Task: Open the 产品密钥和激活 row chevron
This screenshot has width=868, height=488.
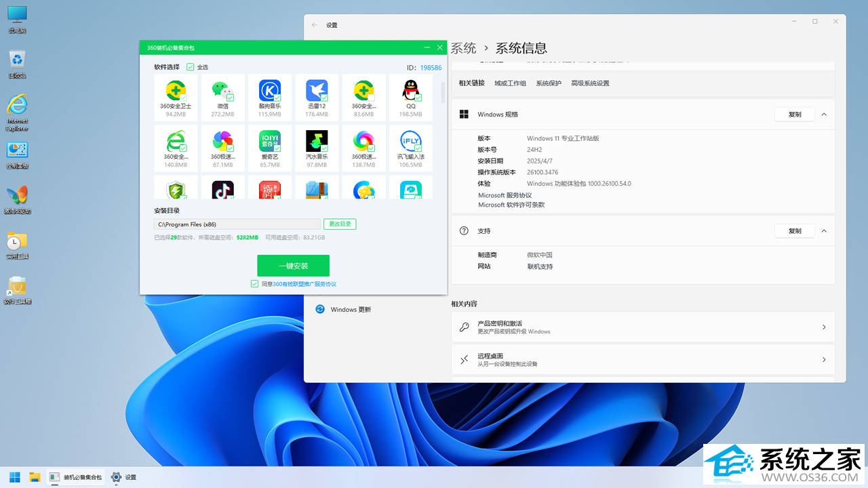Action: pyautogui.click(x=824, y=327)
